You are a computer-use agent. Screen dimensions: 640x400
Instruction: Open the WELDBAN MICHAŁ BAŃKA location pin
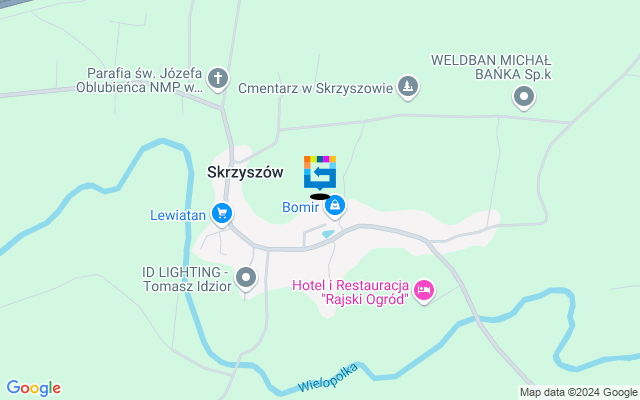tap(524, 98)
